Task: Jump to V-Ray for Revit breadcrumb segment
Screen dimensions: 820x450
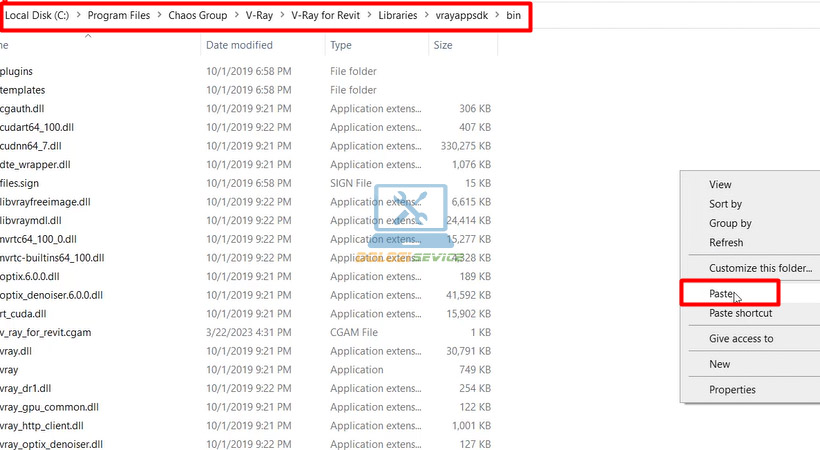Action: (x=324, y=17)
